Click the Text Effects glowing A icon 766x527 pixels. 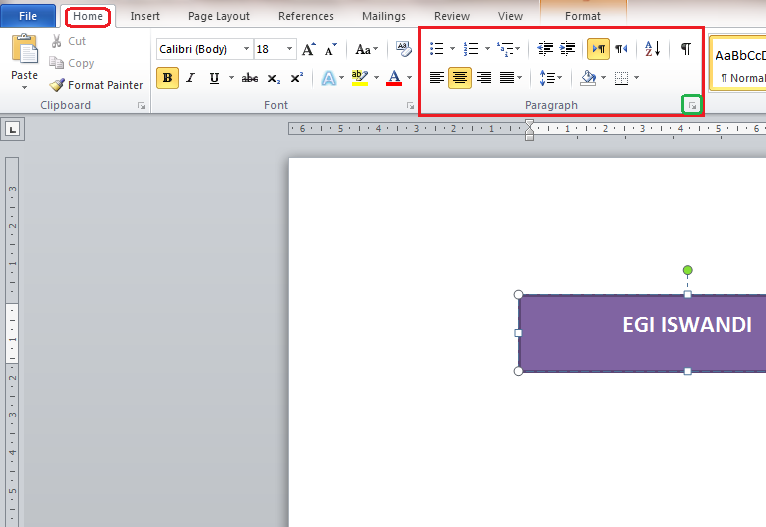[x=329, y=78]
